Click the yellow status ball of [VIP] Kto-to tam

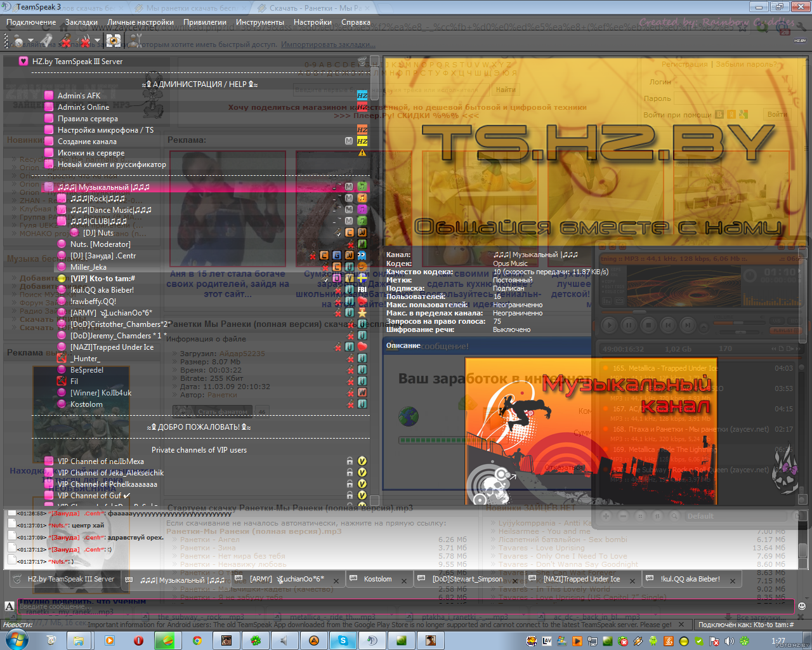point(62,278)
